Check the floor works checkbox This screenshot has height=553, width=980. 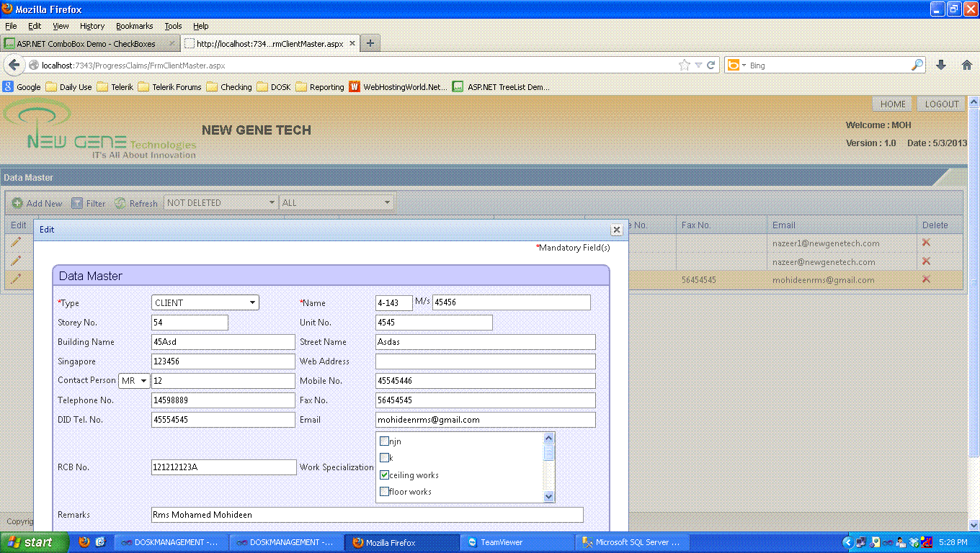[x=384, y=492]
